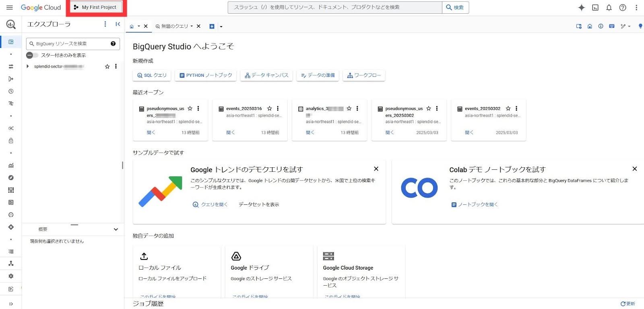This screenshot has height=309, width=644.
Task: Open the top-right three-dot settings menu
Action: (x=636, y=7)
